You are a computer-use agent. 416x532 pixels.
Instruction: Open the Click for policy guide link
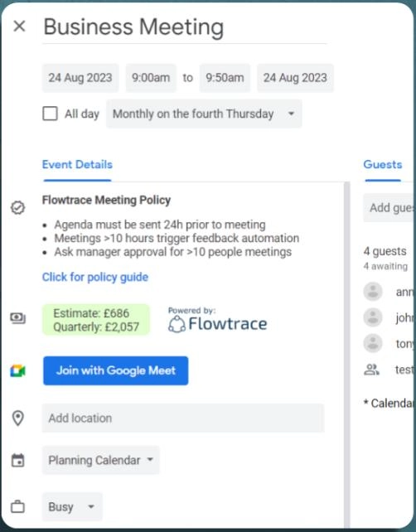95,277
